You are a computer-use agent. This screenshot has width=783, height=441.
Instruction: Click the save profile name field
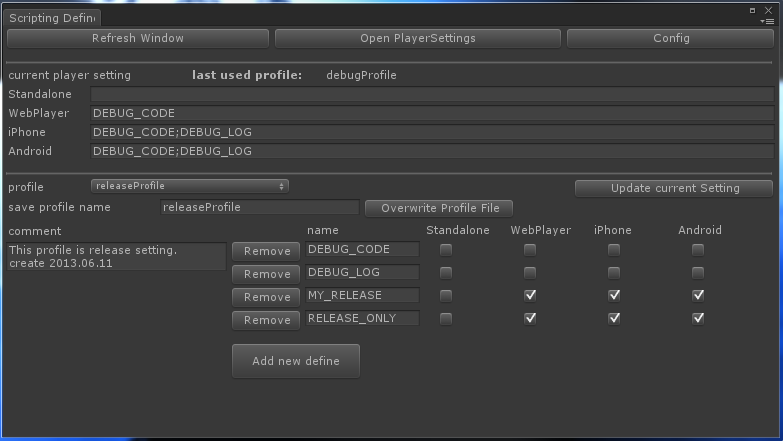[260, 207]
